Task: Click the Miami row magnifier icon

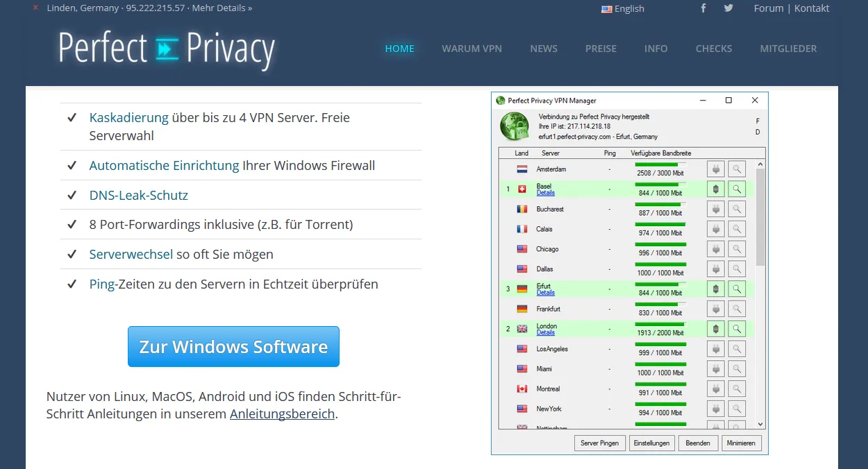Action: pos(737,369)
